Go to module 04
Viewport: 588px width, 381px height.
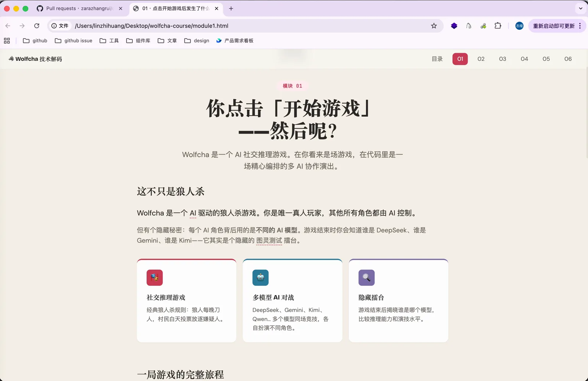(x=524, y=59)
